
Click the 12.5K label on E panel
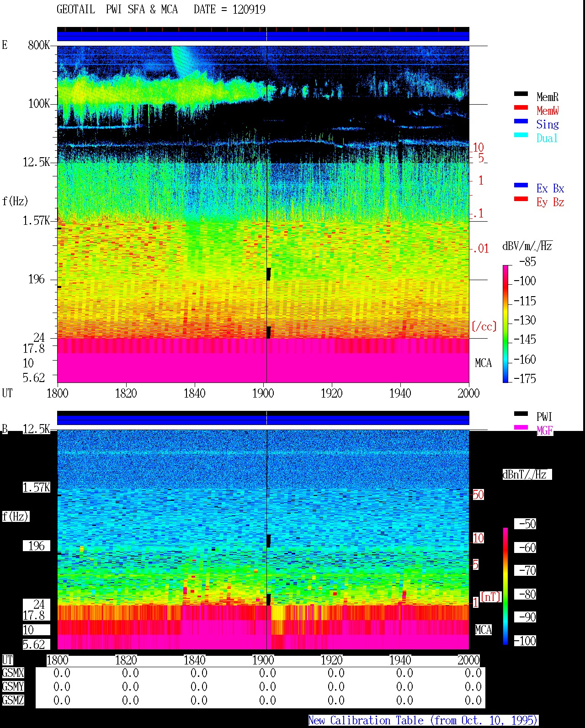tap(37, 162)
